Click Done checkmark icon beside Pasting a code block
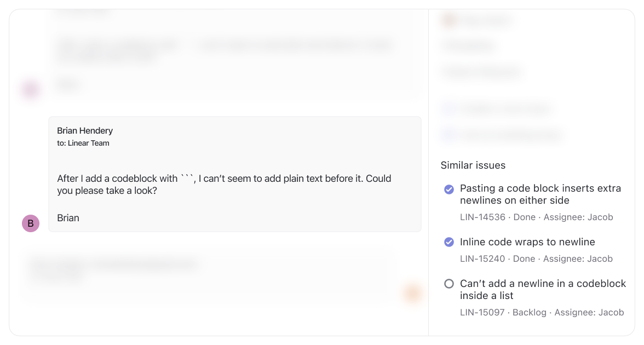Image resolution: width=644 pixels, height=345 pixels. (x=449, y=189)
